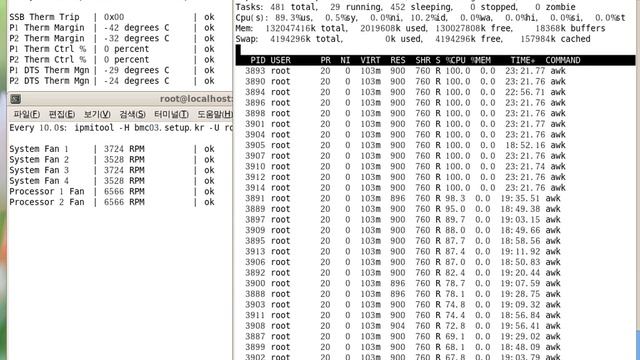Click the %CPU column header
Screen dimensions: 640x360
click(x=456, y=60)
